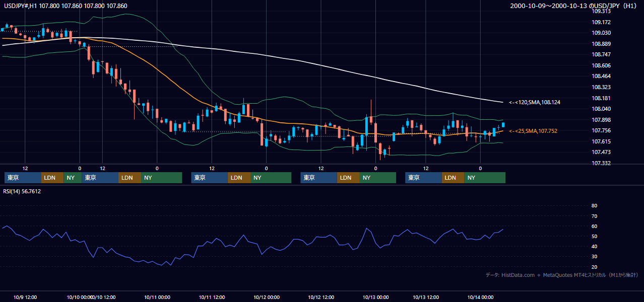Click the 2000-10-09～2000-10-13 USD/JPY (H1) heading
The height and width of the screenshot is (302, 644).
pyautogui.click(x=574, y=6)
